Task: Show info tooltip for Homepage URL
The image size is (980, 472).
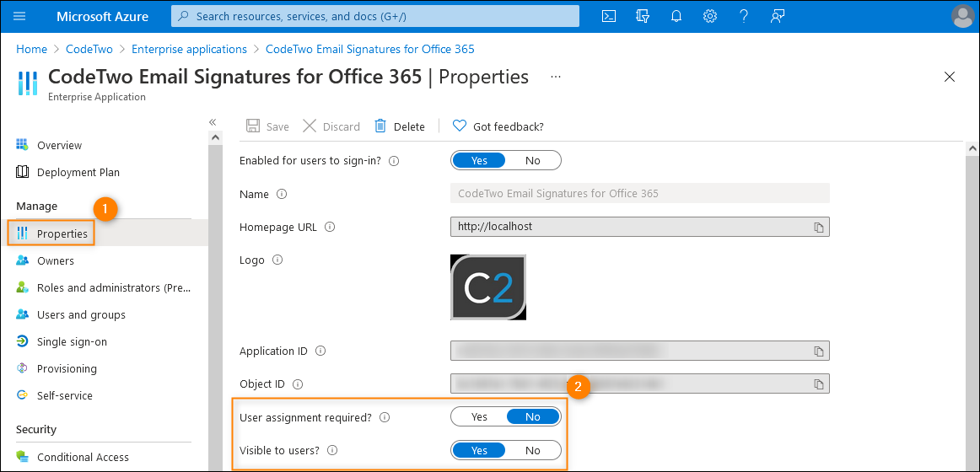Action: [330, 228]
